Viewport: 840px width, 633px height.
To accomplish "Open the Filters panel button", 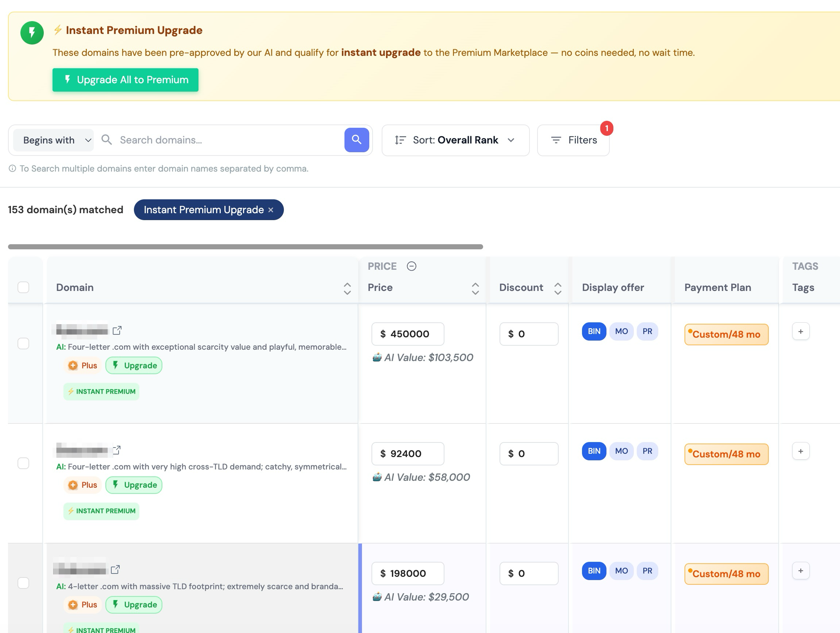I will [x=573, y=140].
